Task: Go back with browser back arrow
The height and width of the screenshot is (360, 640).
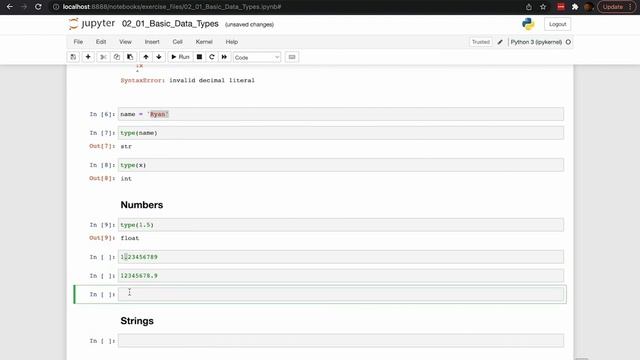Action: click(10, 7)
